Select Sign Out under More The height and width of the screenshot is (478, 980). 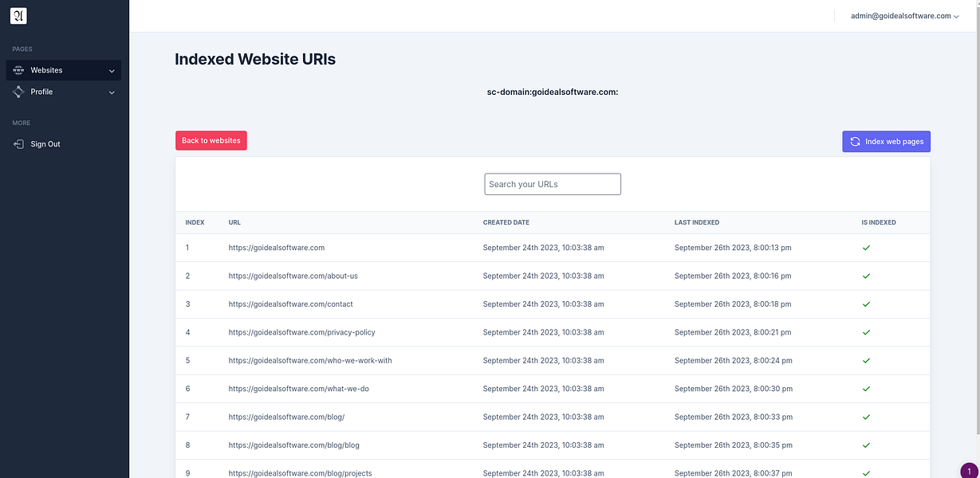45,143
